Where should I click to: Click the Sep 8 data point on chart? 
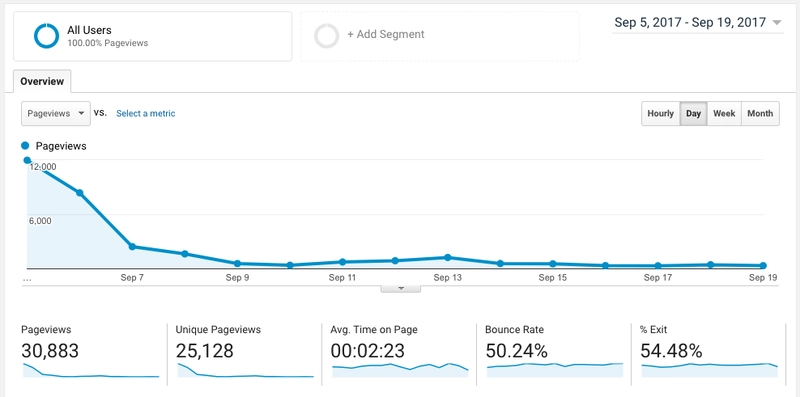[x=185, y=254]
